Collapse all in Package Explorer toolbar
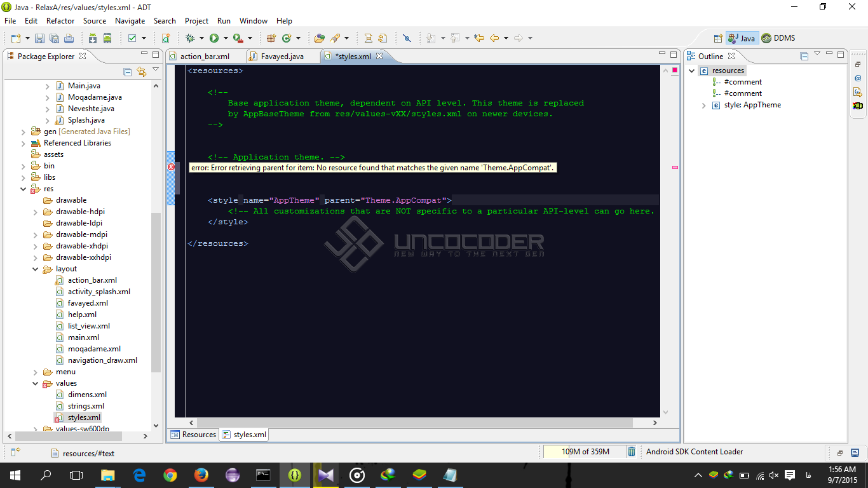868x488 pixels. pos(127,72)
